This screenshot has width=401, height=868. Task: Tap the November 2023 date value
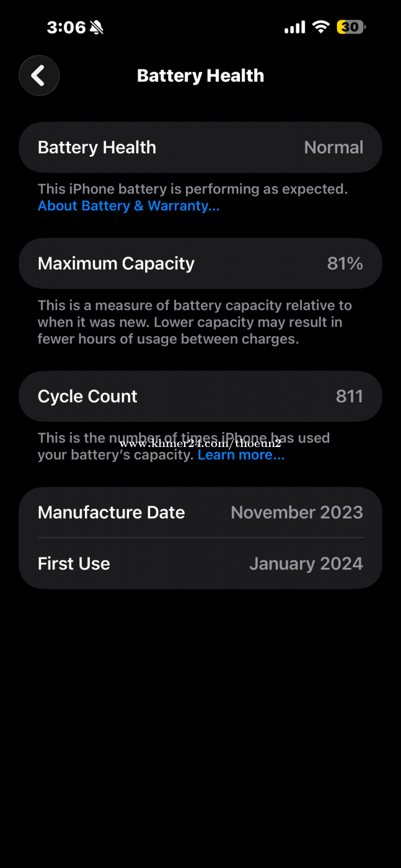click(x=296, y=512)
